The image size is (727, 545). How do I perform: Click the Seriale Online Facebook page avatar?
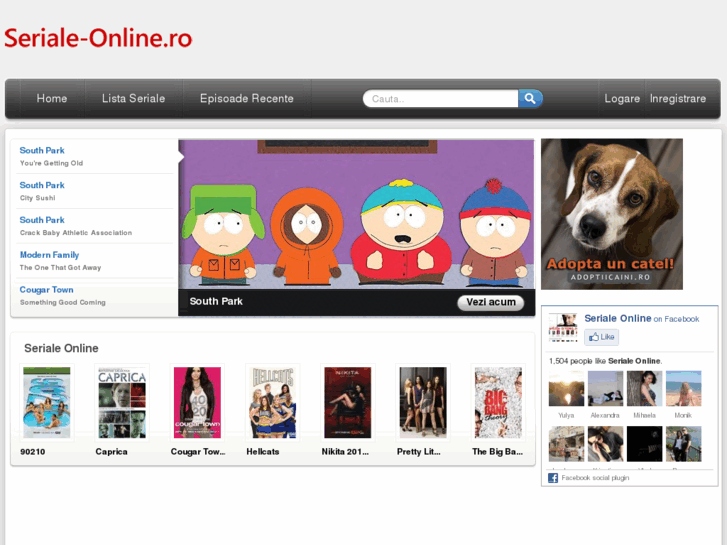[563, 327]
